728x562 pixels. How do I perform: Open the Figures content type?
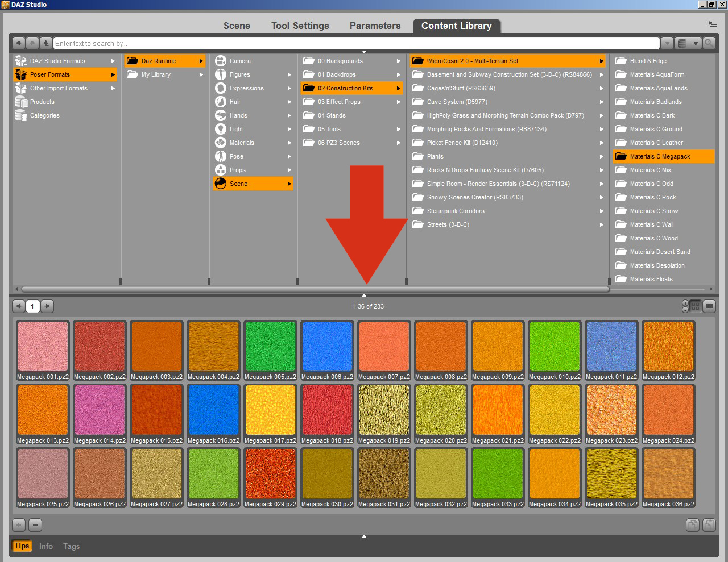tap(253, 74)
